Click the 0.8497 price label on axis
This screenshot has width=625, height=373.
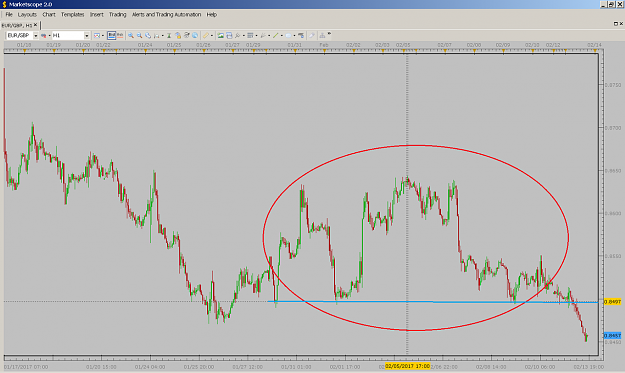613,302
